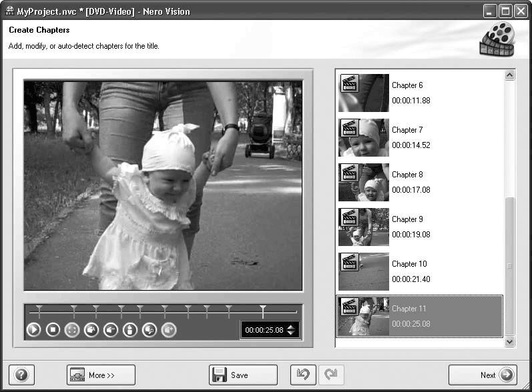Click the full screen preview icon
This screenshot has height=392, width=532.
pos(72,329)
